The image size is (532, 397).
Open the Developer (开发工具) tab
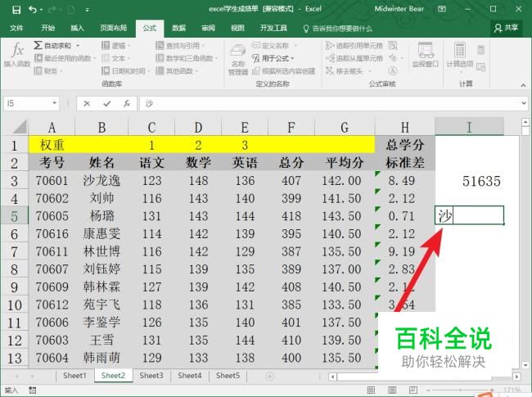pyautogui.click(x=273, y=28)
